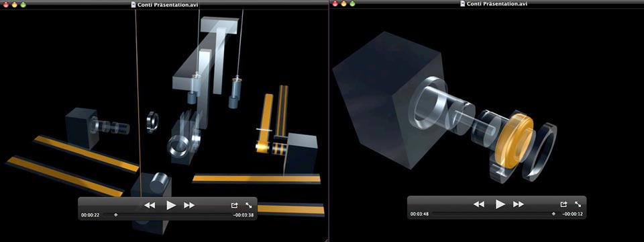Rewind the video showing 00:00:22 elapsed

coord(150,205)
